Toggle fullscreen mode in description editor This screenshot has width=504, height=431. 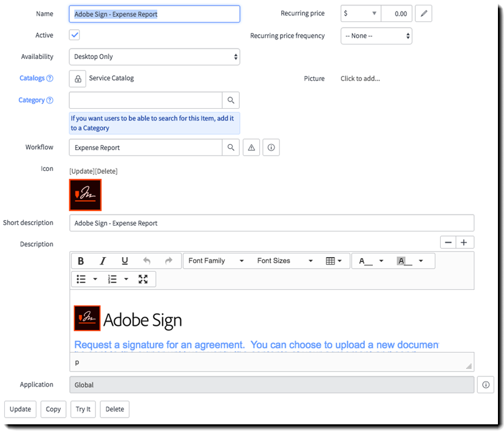[143, 279]
